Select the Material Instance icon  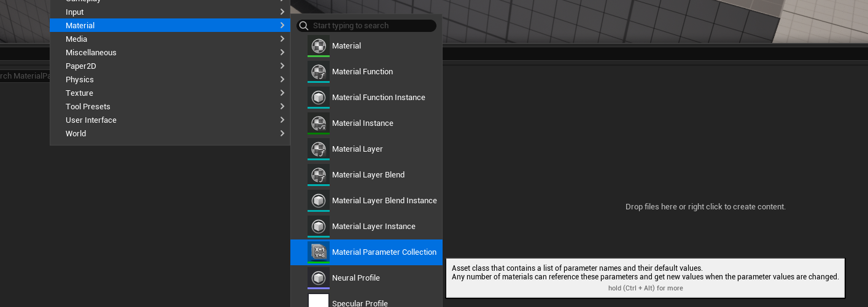pyautogui.click(x=319, y=123)
